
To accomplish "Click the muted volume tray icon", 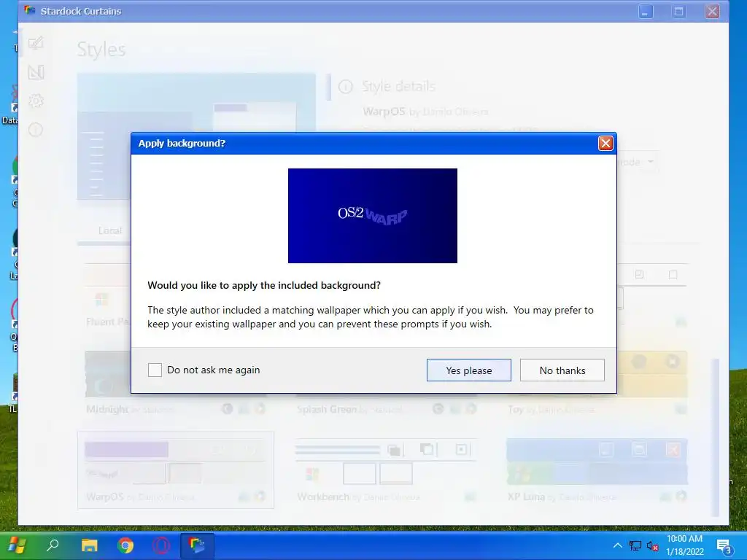I will point(652,545).
